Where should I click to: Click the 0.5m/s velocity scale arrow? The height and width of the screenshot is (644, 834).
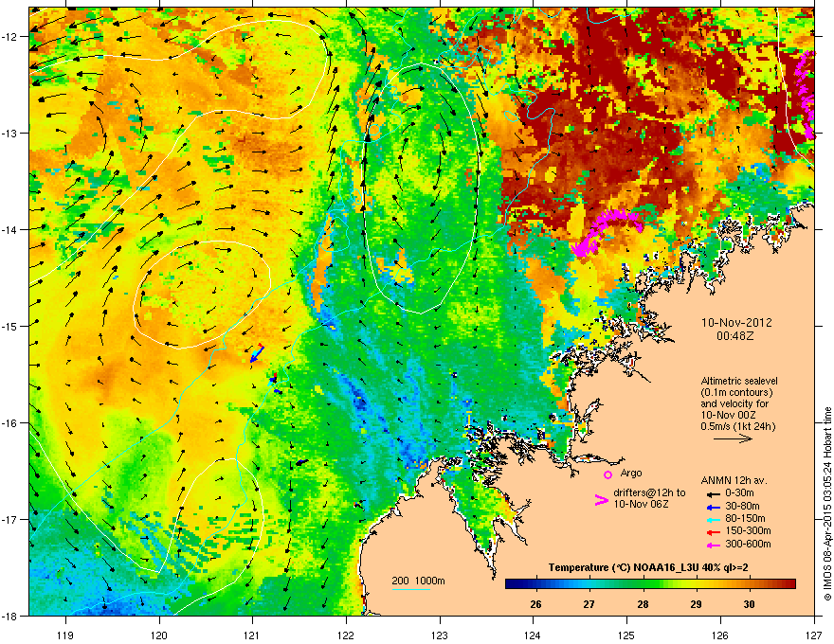pyautogui.click(x=733, y=438)
